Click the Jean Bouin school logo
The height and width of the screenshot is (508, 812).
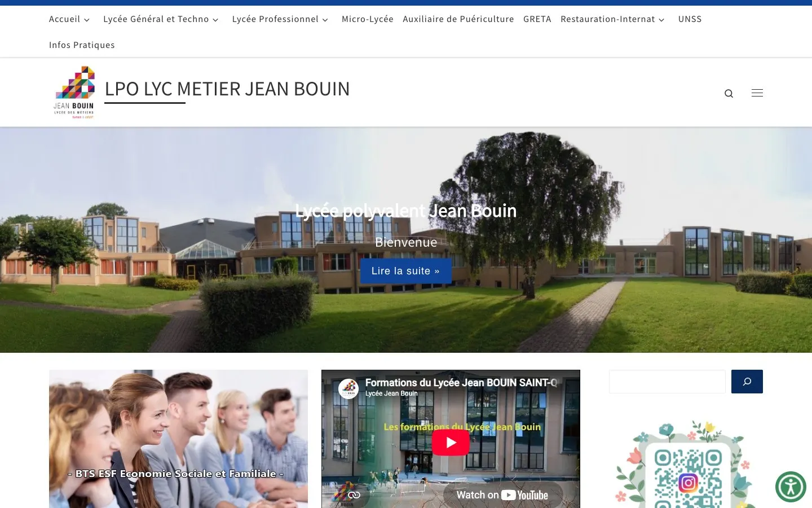(74, 92)
